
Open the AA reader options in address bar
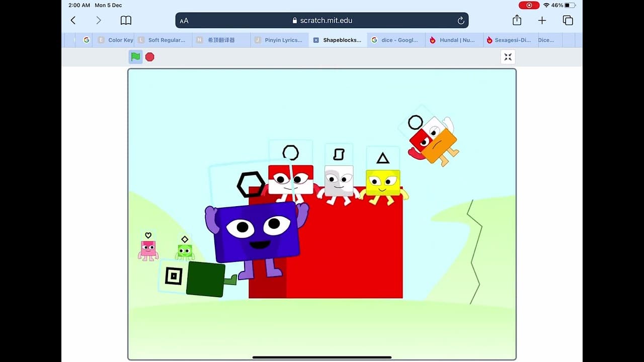[184, 21]
